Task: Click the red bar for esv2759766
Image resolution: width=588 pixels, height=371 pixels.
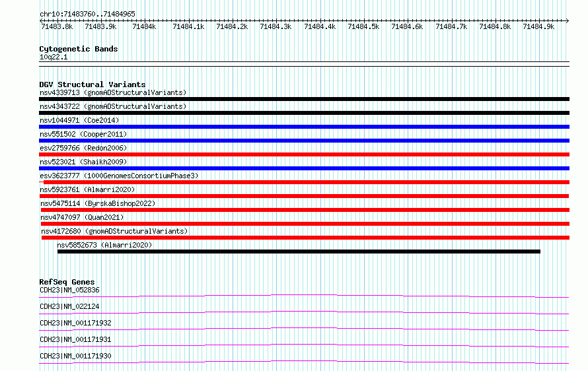Action: coord(304,154)
